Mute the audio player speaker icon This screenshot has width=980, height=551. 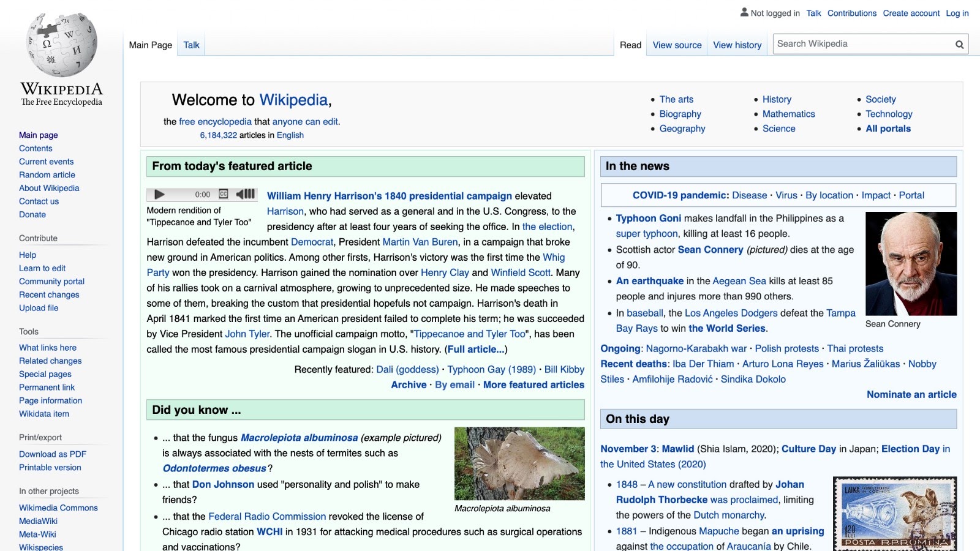coord(240,194)
